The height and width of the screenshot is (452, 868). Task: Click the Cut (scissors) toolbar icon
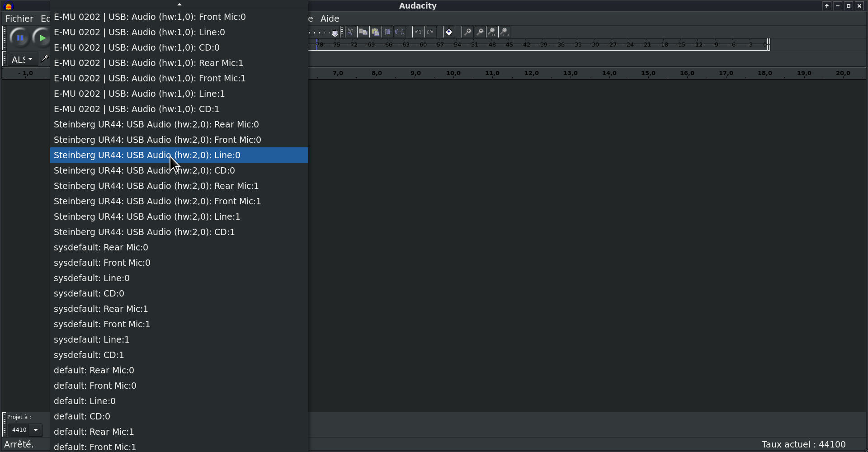351,32
